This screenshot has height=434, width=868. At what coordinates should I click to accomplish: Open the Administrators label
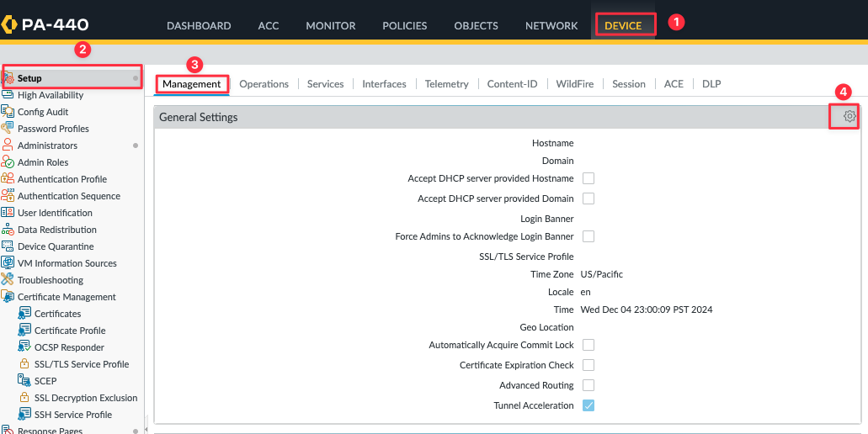pyautogui.click(x=48, y=146)
